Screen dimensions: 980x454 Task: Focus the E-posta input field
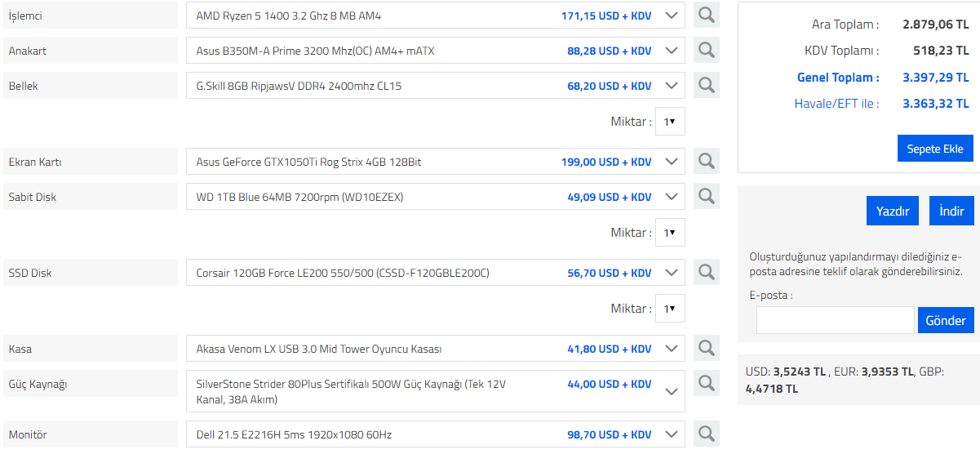[836, 320]
